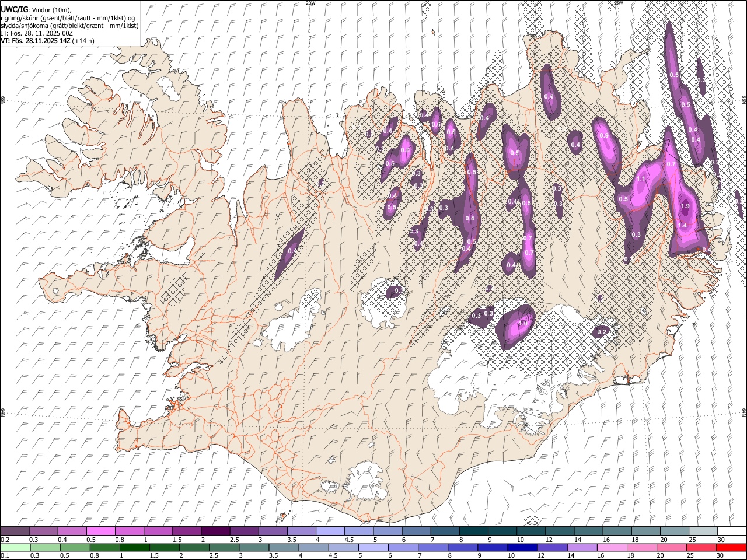Click the 14–16 gray-teal snow legend swatch
This screenshot has height=560, width=747.
[x=588, y=531]
